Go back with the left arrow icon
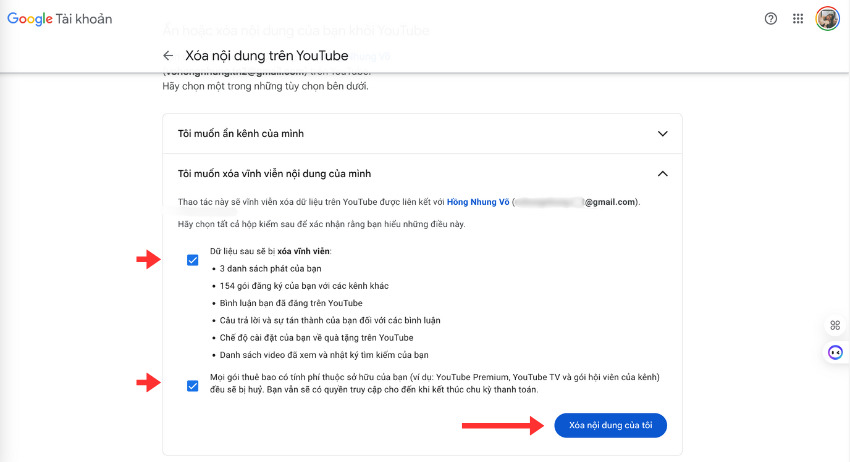This screenshot has width=850, height=462. click(x=168, y=55)
